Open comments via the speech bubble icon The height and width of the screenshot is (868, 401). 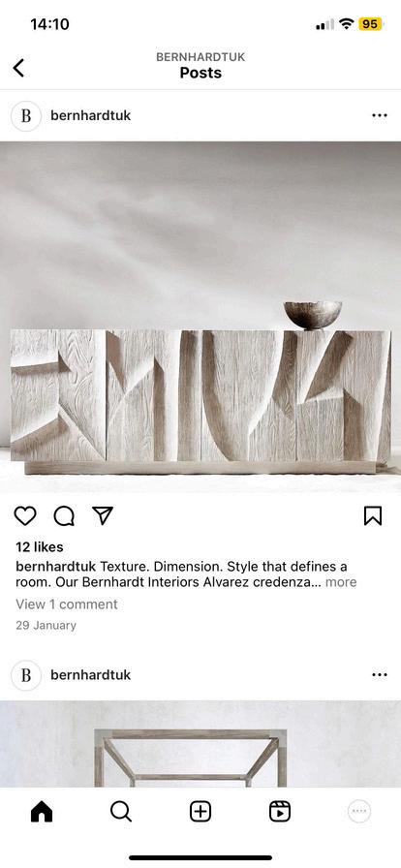point(64,516)
